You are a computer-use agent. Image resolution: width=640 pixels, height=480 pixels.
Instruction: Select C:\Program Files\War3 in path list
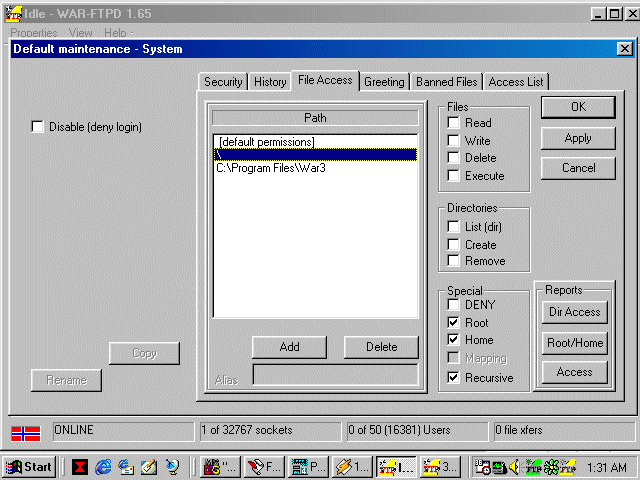coord(271,168)
